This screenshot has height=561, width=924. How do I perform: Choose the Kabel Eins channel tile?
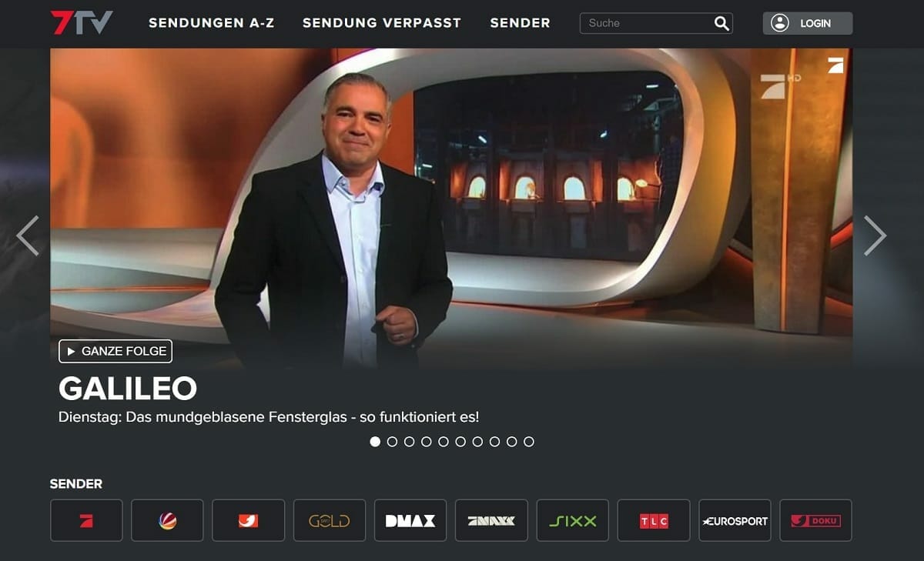(x=248, y=520)
